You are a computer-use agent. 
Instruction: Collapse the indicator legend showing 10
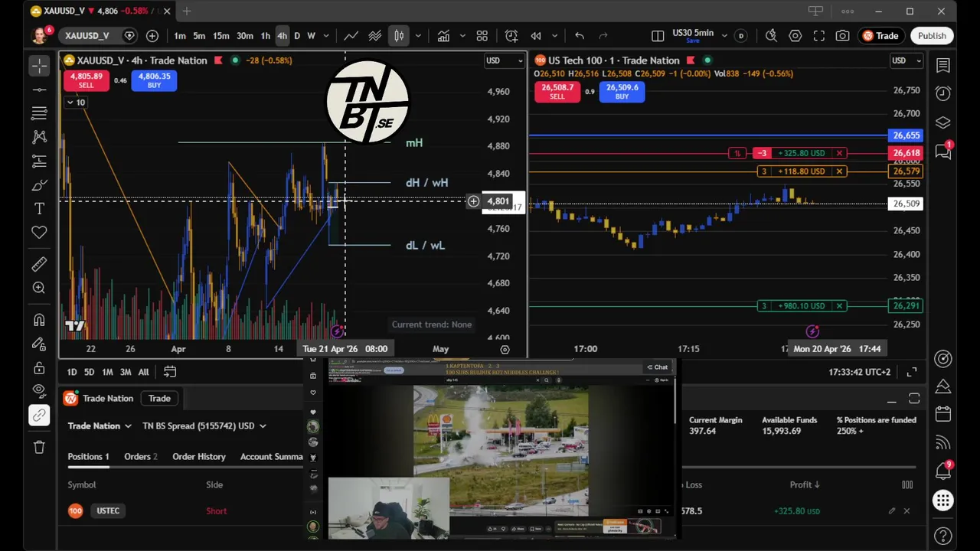click(75, 103)
